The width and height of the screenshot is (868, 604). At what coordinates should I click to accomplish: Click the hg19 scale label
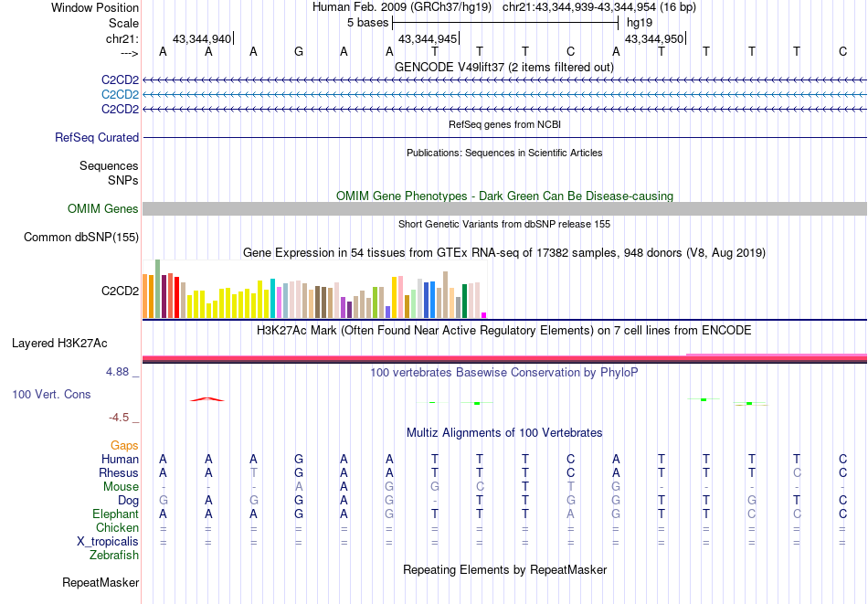pos(640,23)
